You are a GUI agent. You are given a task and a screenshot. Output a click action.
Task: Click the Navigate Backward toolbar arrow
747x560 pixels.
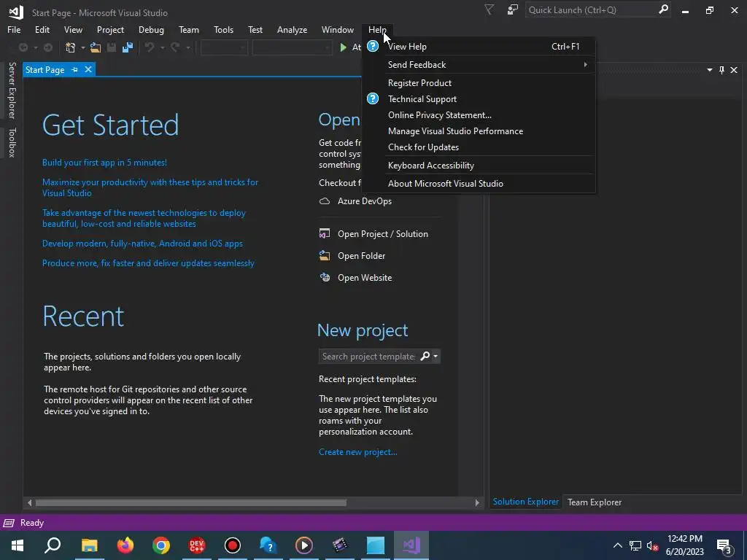click(x=23, y=47)
